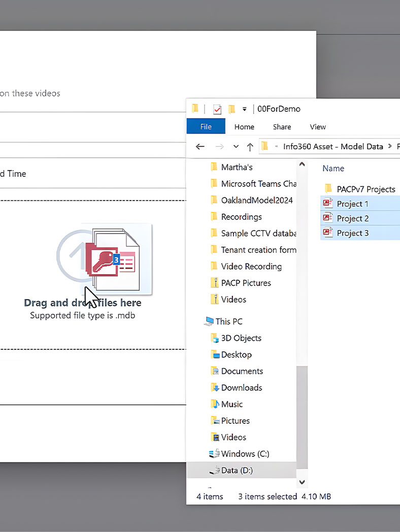The width and height of the screenshot is (400, 532).
Task: Click the Project 1 Access file icon
Action: tap(327, 203)
